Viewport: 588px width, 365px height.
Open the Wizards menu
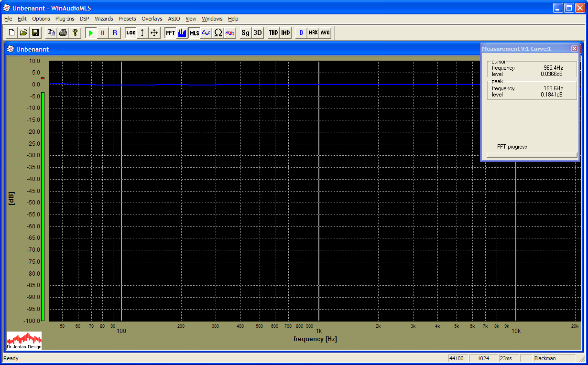pyautogui.click(x=104, y=19)
